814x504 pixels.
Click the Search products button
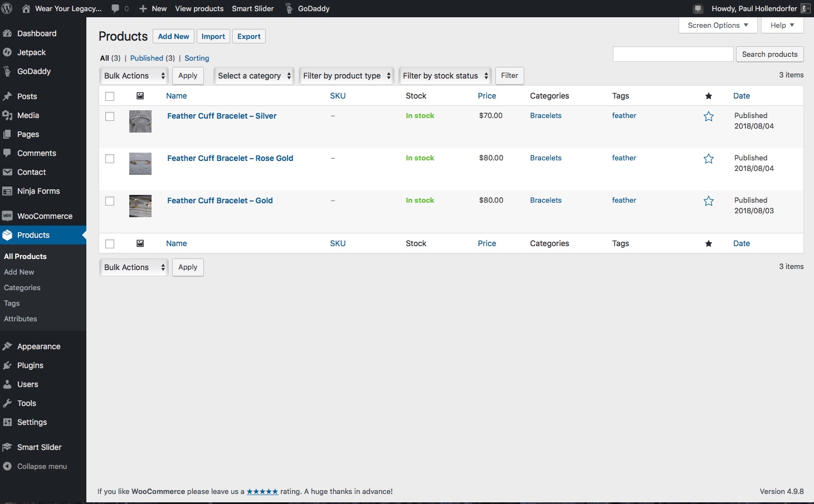[x=769, y=54]
